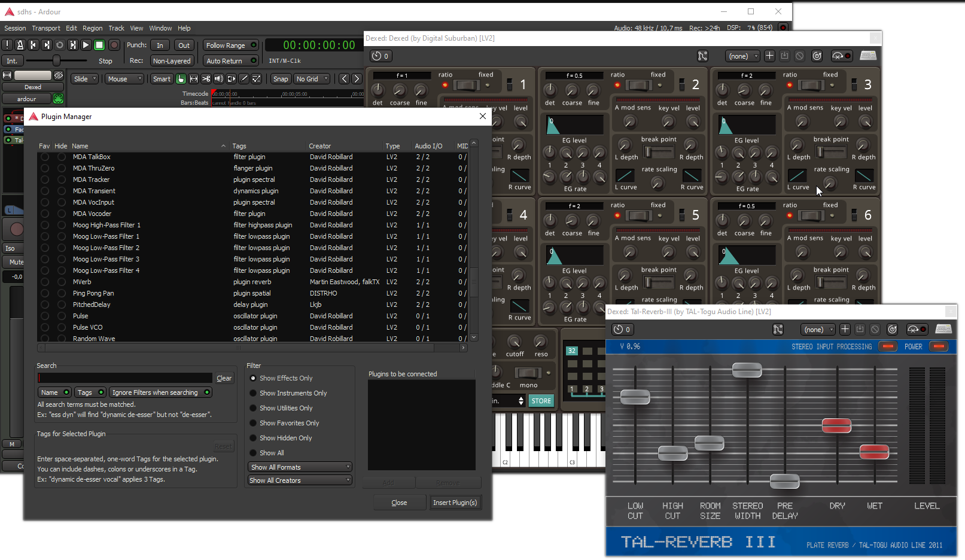Screen dimensions: 965x560
Task: Click Clear search button
Action: coord(224,378)
